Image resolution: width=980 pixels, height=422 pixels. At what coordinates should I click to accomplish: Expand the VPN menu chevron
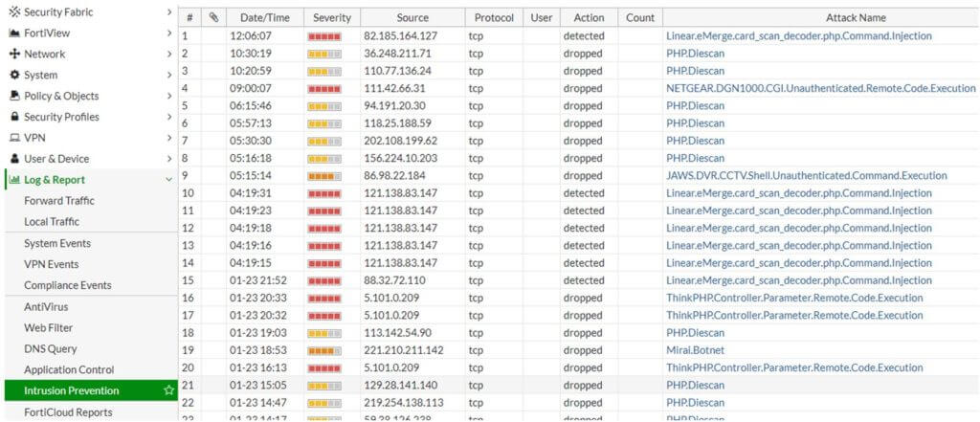click(x=169, y=138)
